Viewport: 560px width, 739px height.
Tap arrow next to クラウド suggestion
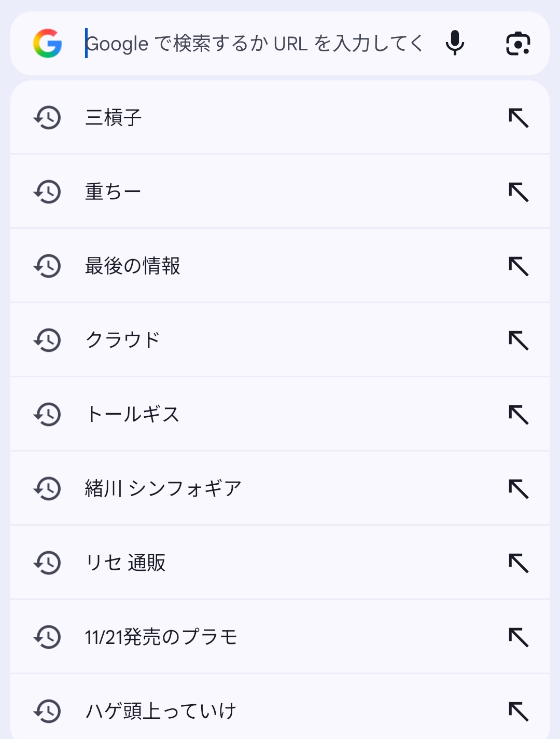519,340
